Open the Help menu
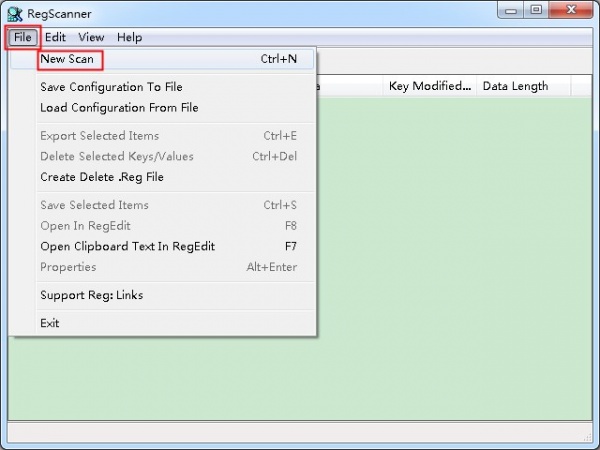The height and width of the screenshot is (450, 600). [x=129, y=37]
